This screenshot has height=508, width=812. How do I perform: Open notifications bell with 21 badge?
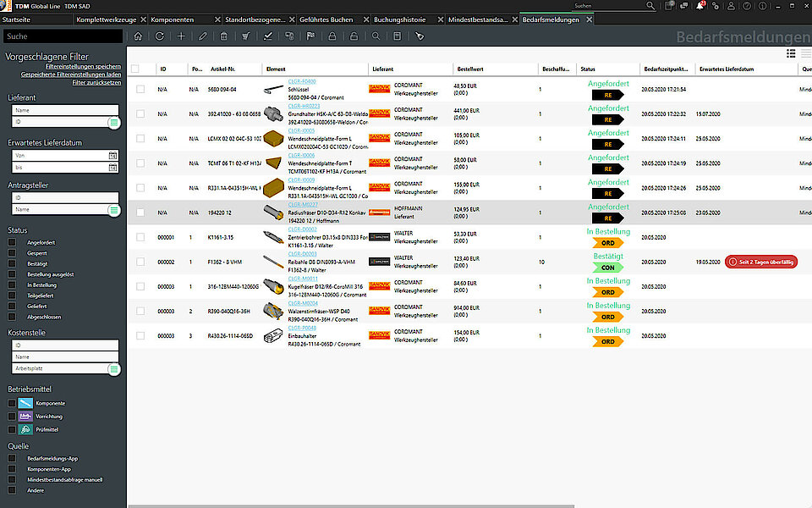pos(700,6)
